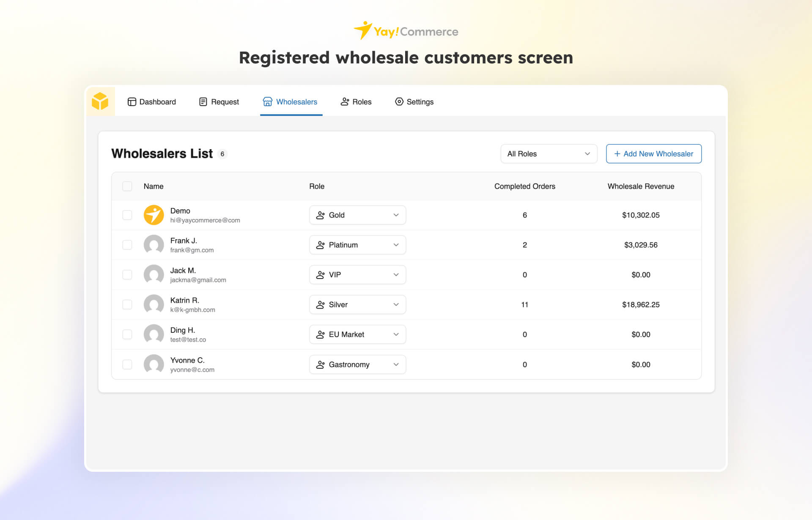Click the Dashboard layout icon
Screen dimensions: 812x520
(132, 102)
